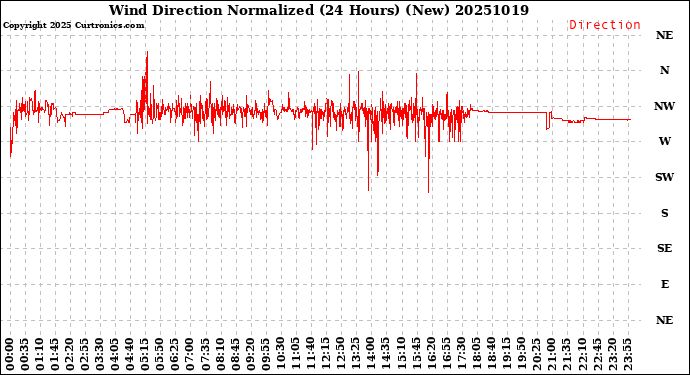Screen dimensions: 690x375
Task: Select the '18:05' time axis label
Action: click(x=476, y=355)
